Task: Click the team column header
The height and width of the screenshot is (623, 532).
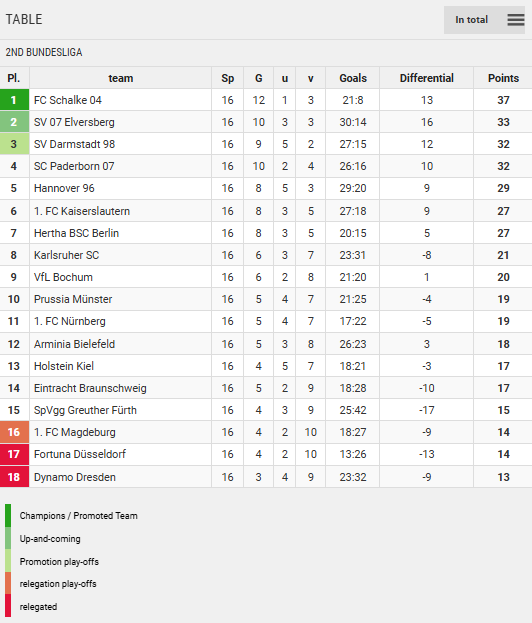Action: 120,78
